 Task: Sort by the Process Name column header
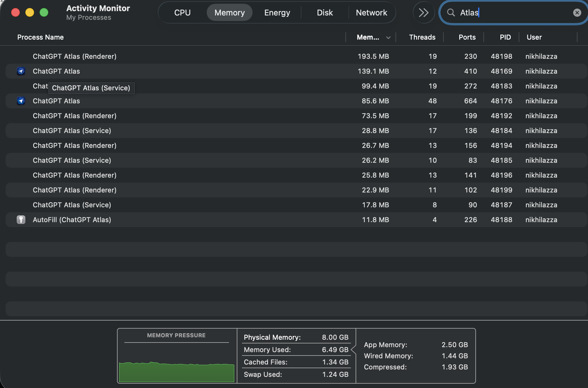click(x=40, y=37)
